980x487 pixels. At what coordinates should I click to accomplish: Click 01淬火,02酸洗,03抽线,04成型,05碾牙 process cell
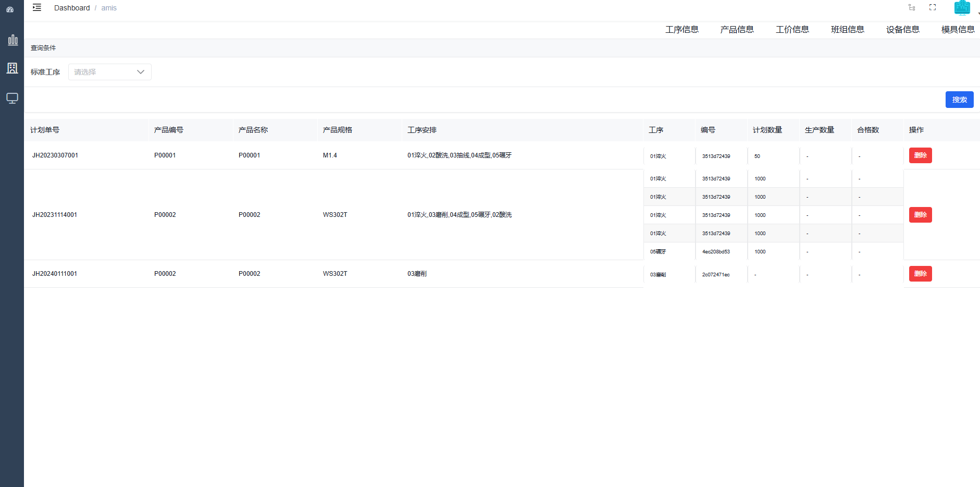pyautogui.click(x=460, y=155)
